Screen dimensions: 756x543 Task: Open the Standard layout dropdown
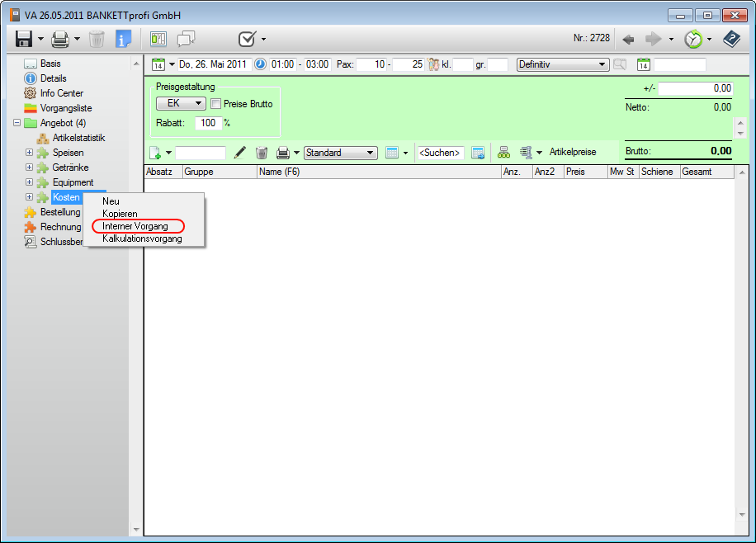pos(340,153)
